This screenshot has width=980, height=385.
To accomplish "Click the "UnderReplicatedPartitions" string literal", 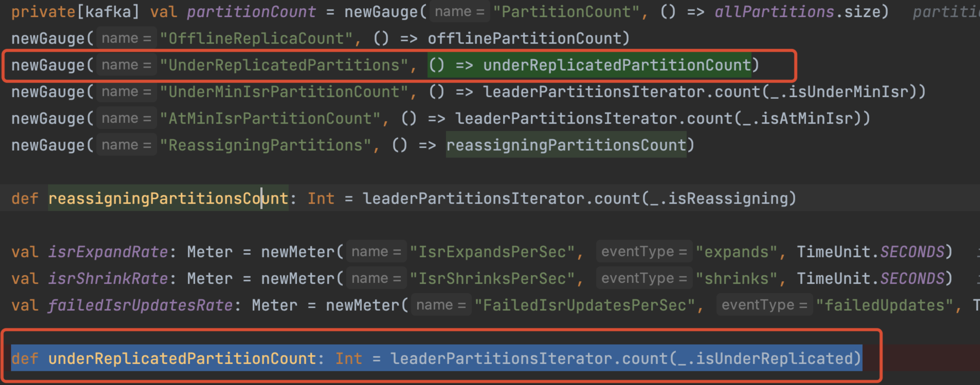I will (x=284, y=65).
